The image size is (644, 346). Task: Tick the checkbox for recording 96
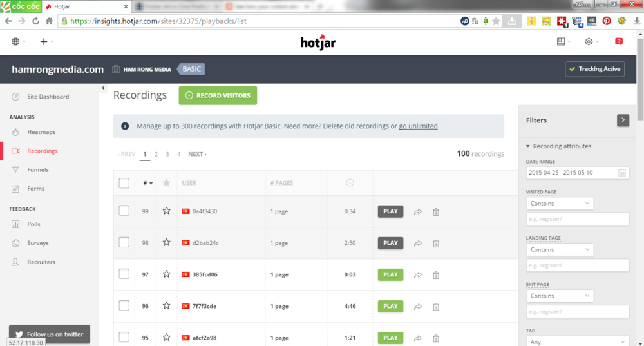tap(124, 305)
